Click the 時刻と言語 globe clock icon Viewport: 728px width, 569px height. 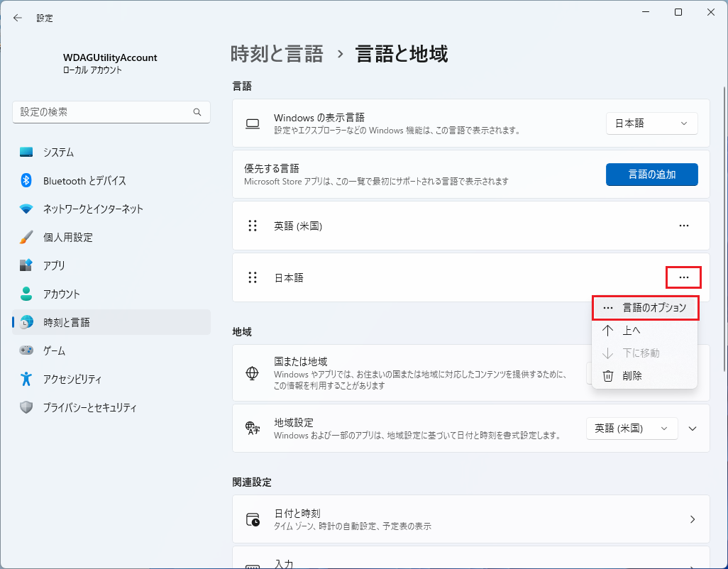(x=27, y=322)
